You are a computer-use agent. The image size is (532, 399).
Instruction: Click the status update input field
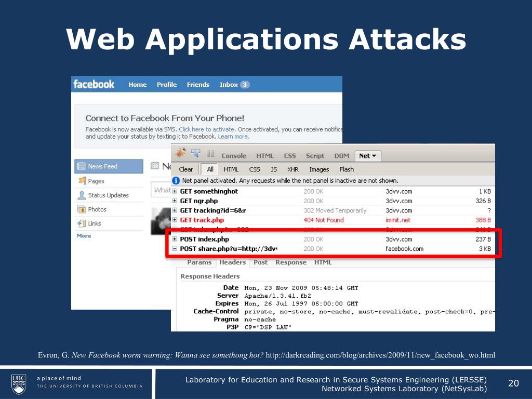pyautogui.click(x=161, y=190)
